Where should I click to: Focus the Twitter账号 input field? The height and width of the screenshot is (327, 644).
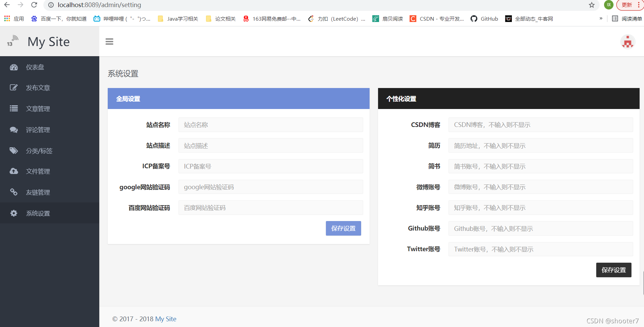click(x=541, y=249)
